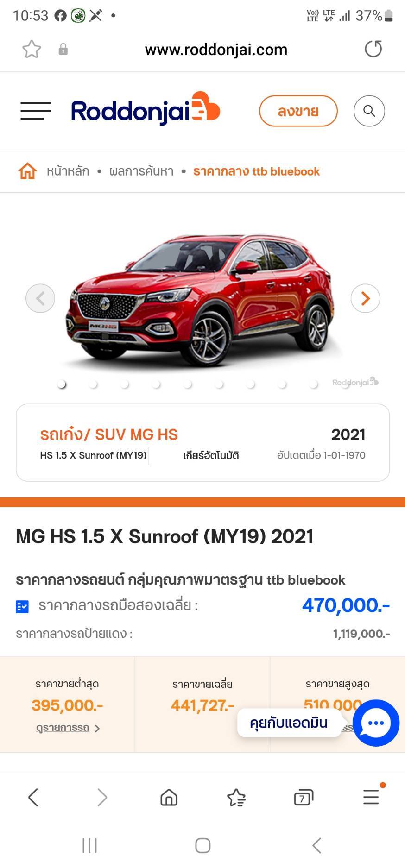Screen dimensions: 405x868
Task: Tap the search magnifier icon
Action: coord(369,111)
